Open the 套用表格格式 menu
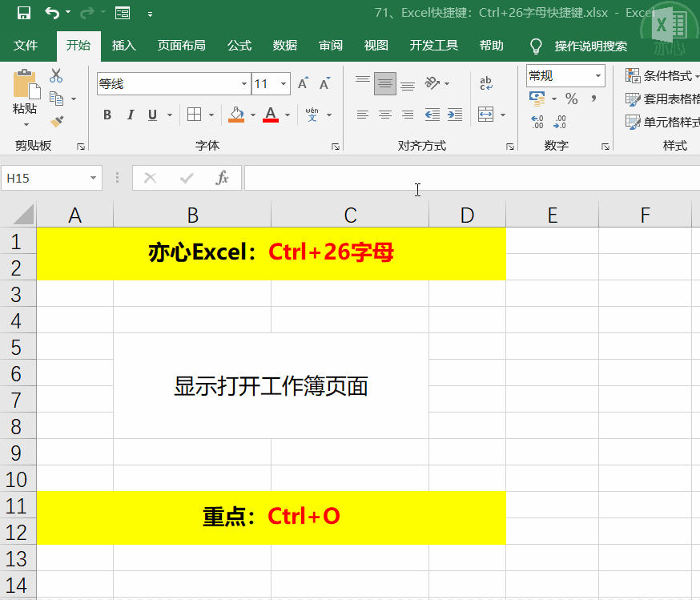Screen dimensions: 700x600 (x=662, y=99)
